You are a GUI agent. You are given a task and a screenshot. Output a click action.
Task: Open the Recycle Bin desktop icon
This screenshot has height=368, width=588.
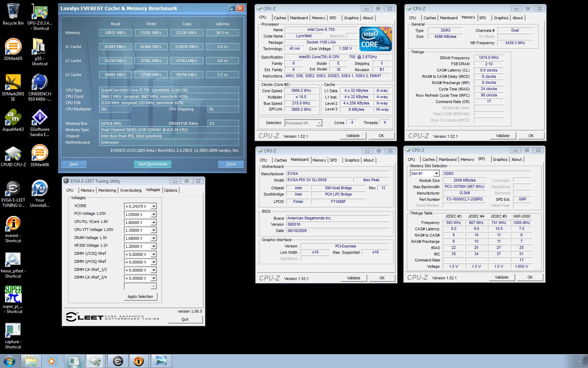click(13, 14)
